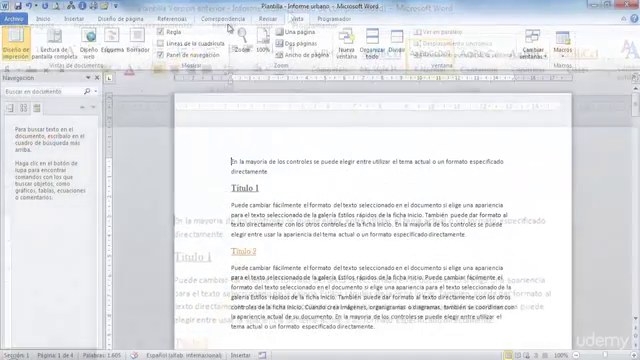Click Insertar mode in status bar

[x=240, y=356]
